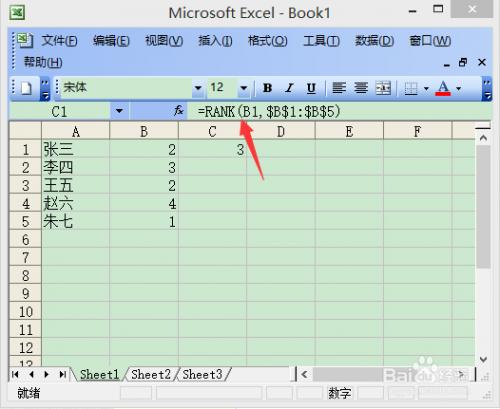Open the 插入(I) menu
The image size is (500, 409).
[215, 41]
